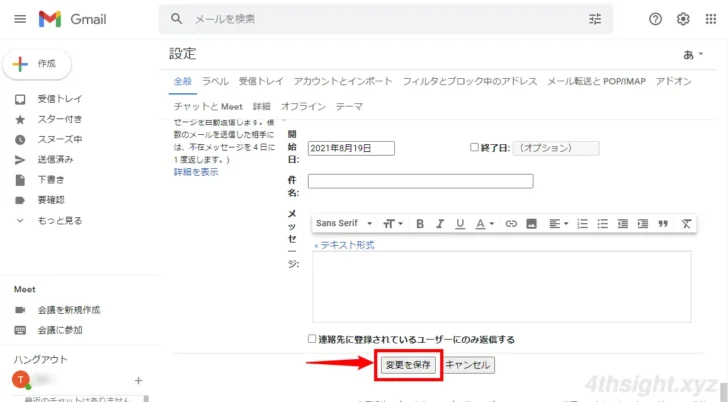Open スター付き in the sidebar
This screenshot has width=728, height=402.
click(x=59, y=119)
